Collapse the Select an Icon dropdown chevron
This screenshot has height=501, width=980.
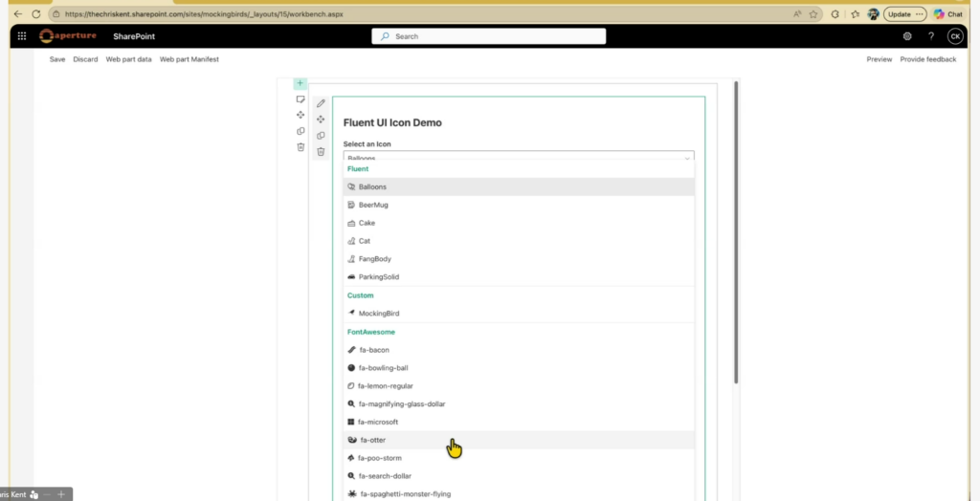click(x=686, y=158)
